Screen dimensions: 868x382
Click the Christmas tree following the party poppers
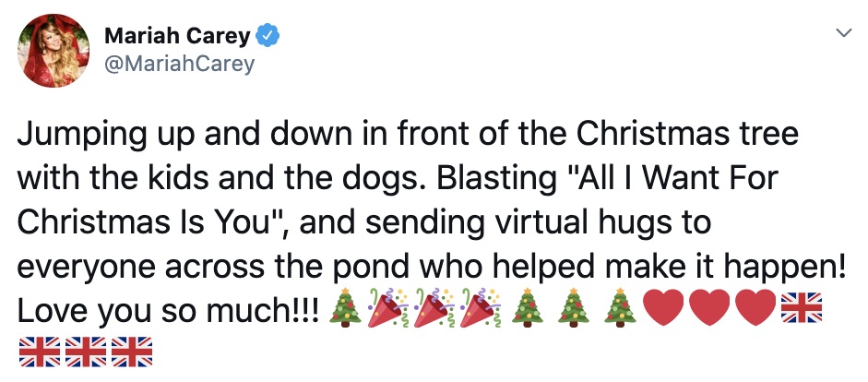pos(527,308)
